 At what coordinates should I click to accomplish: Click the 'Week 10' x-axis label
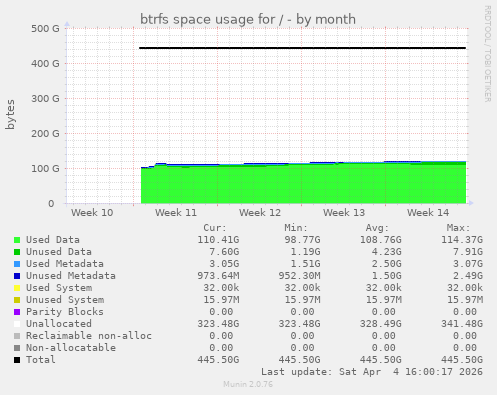[x=92, y=212]
